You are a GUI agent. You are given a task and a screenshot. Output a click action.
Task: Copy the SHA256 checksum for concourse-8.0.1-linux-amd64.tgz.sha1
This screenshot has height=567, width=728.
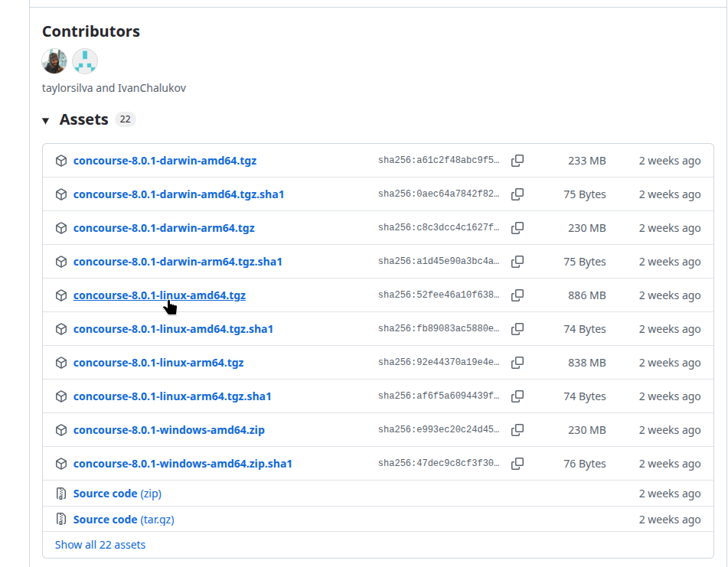coord(517,329)
